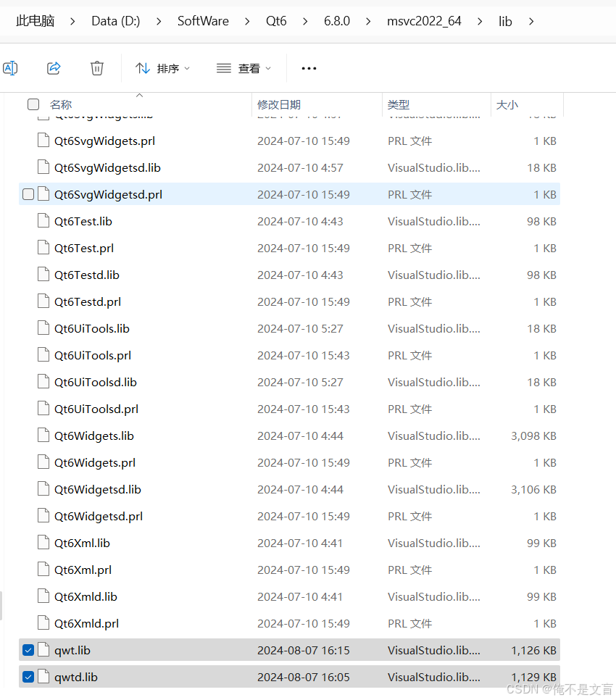Open the 查看 view dropdown
This screenshot has width=616, height=700.
244,68
